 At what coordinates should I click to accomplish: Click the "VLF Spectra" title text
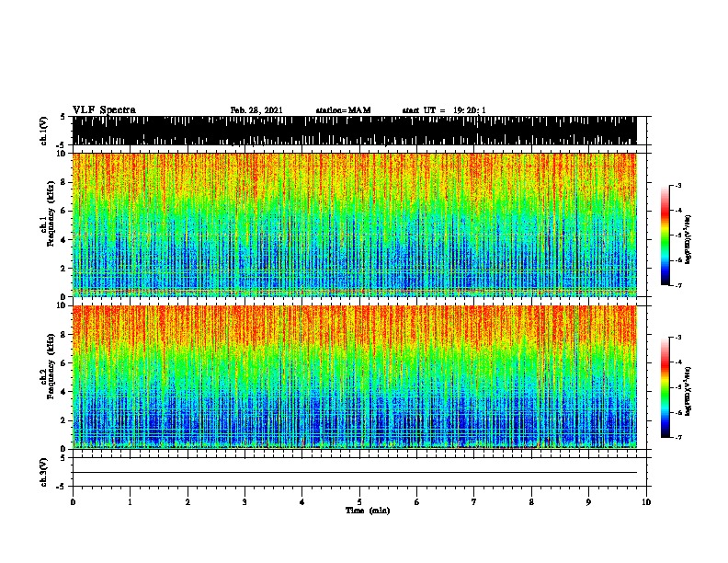coord(104,110)
